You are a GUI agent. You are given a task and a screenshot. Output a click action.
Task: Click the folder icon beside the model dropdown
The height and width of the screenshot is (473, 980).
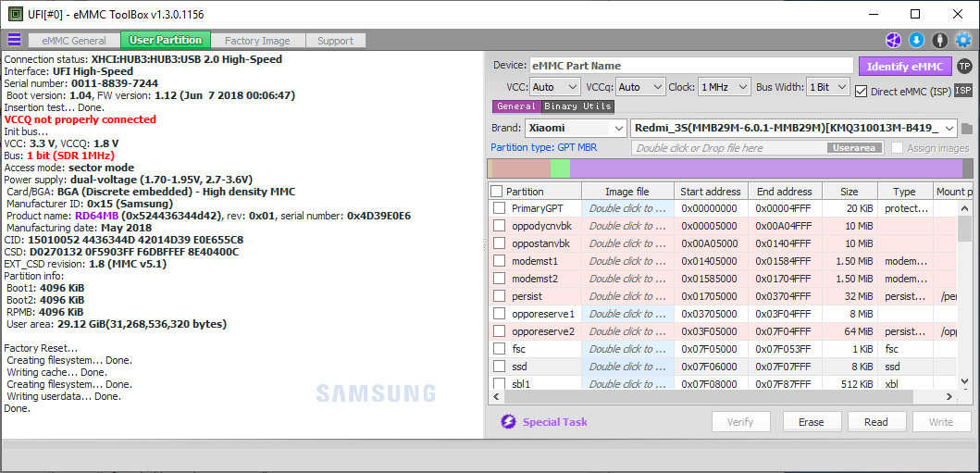967,129
